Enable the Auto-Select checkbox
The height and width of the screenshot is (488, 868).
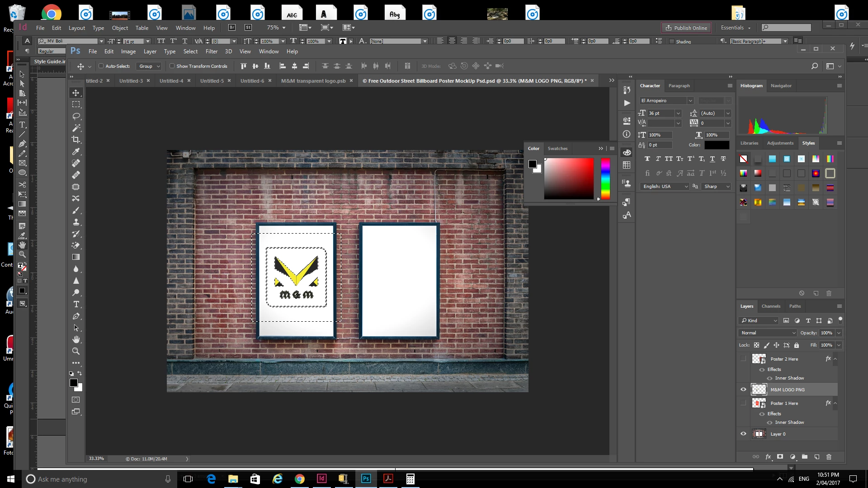(101, 66)
